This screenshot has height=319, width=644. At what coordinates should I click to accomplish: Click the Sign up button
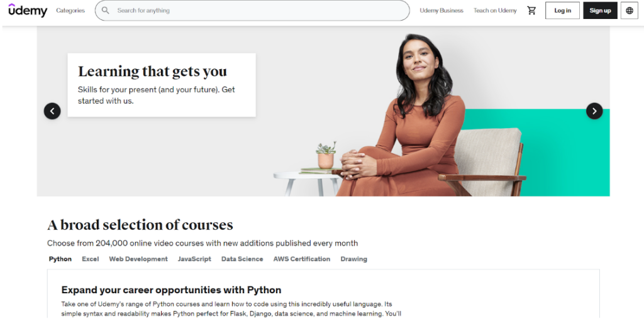pyautogui.click(x=600, y=11)
